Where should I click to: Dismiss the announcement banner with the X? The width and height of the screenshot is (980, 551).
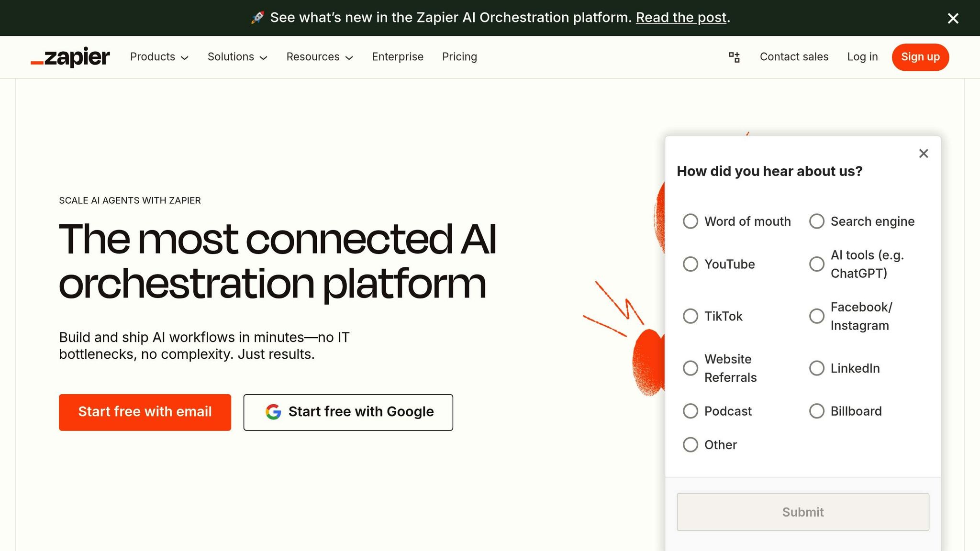953,18
